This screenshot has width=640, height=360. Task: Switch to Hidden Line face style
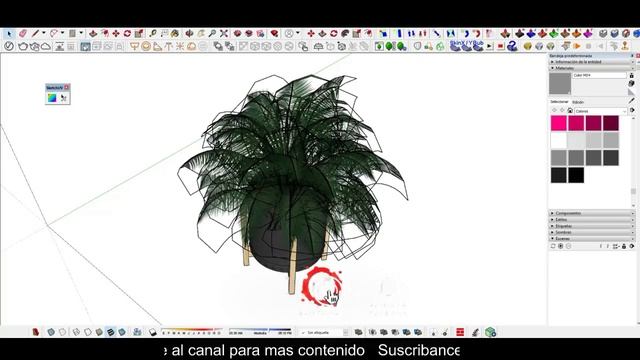pos(88,332)
